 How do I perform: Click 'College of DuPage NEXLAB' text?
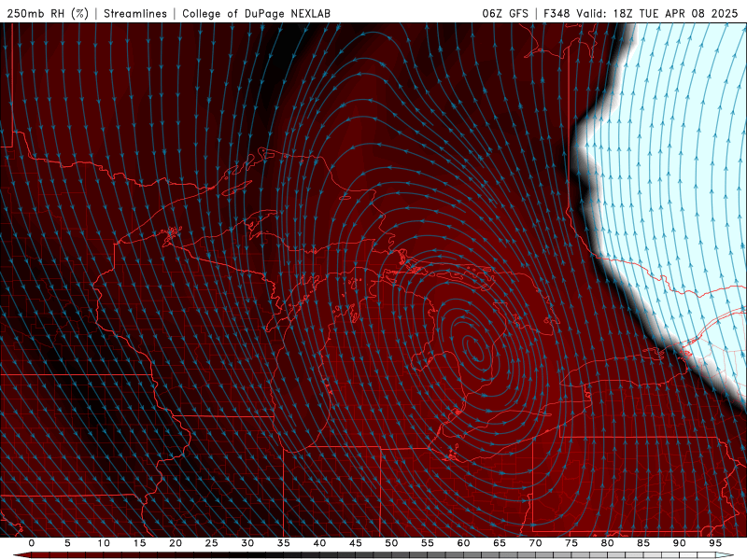point(256,13)
